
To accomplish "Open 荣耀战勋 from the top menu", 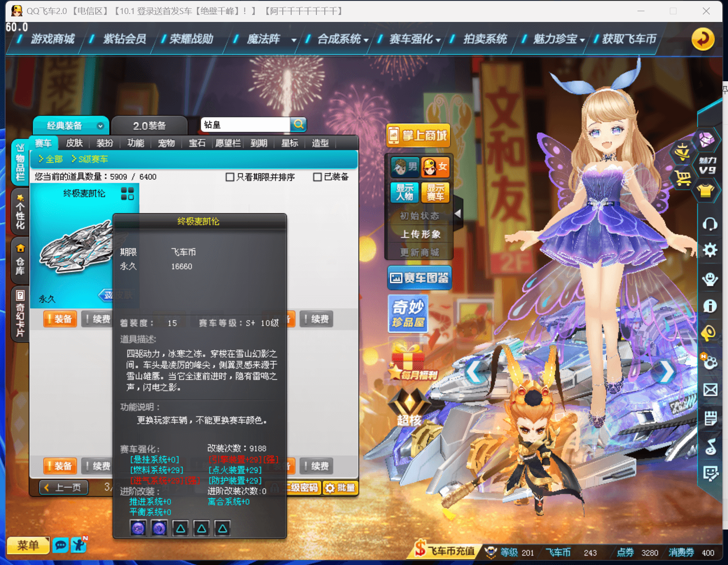I will [x=191, y=39].
